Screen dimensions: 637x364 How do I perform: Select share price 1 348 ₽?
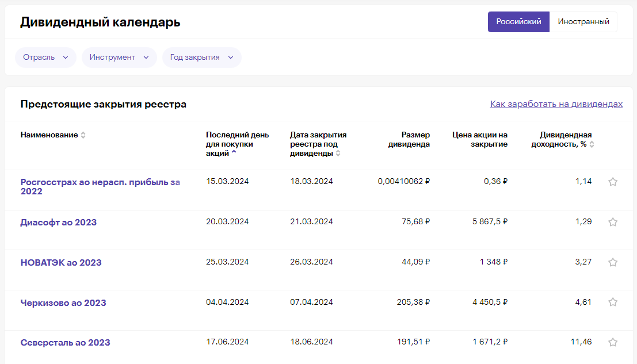494,262
